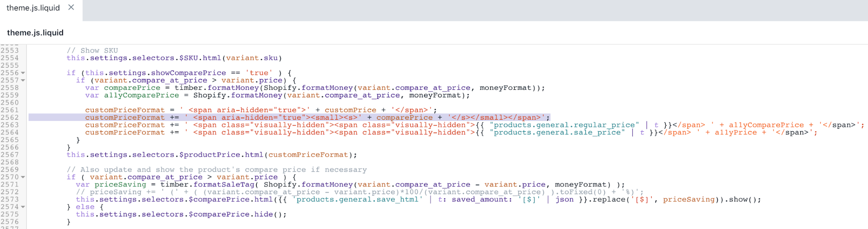Click "products.general.regular_price" string

tap(564, 125)
